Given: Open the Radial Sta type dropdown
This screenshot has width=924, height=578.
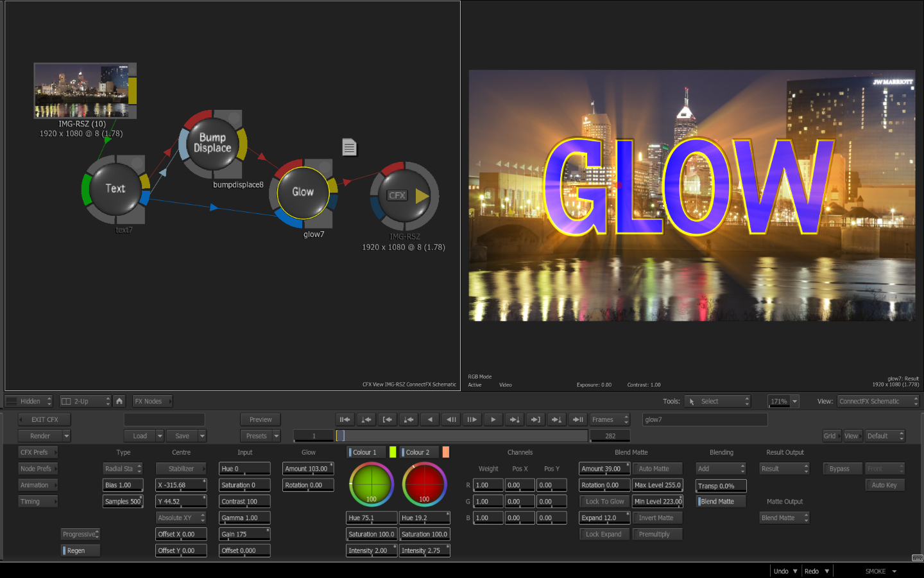Looking at the screenshot, I should pos(123,469).
